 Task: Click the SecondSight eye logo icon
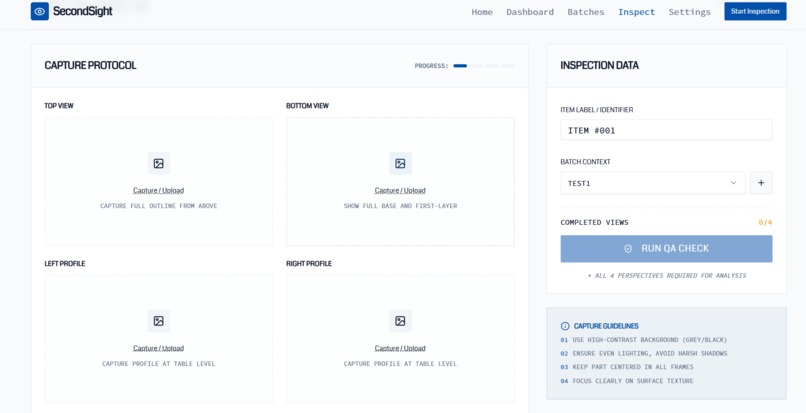pyautogui.click(x=40, y=11)
